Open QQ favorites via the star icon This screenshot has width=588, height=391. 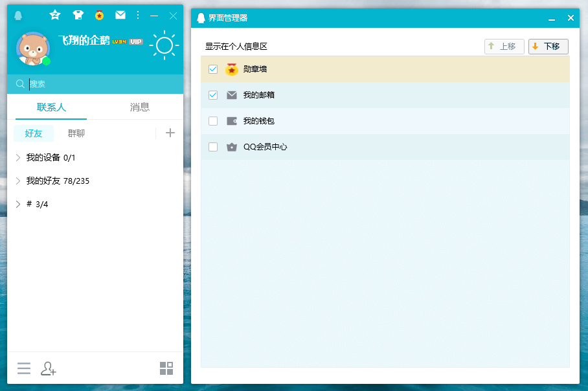[x=54, y=15]
